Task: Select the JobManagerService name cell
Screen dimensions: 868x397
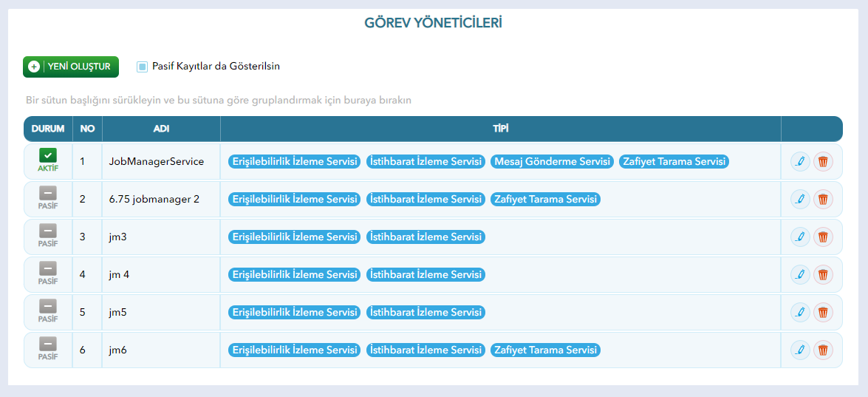Action: click(161, 162)
